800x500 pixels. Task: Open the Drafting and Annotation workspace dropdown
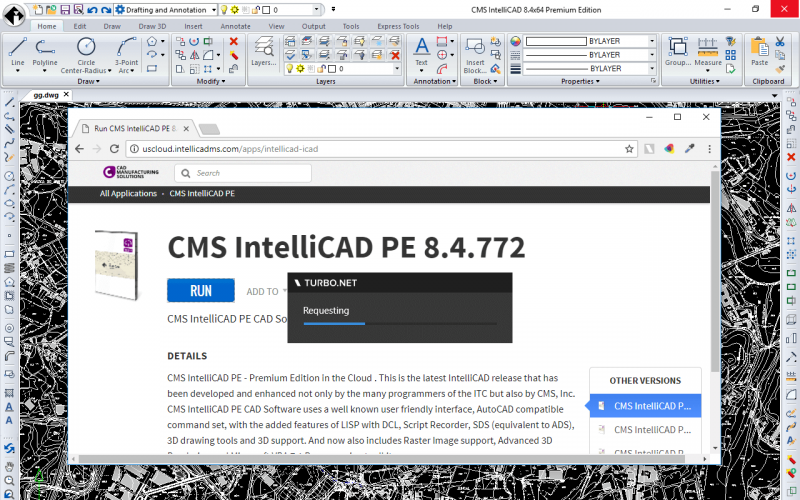(x=214, y=10)
